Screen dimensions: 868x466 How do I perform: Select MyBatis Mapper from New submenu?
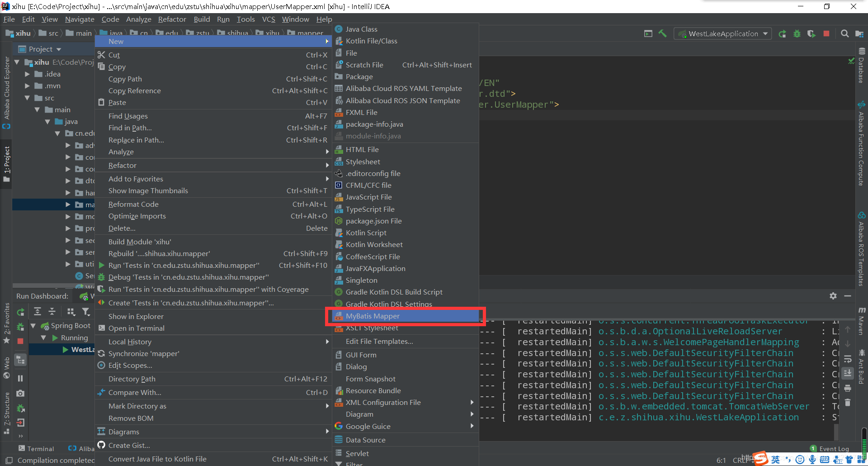click(x=406, y=316)
